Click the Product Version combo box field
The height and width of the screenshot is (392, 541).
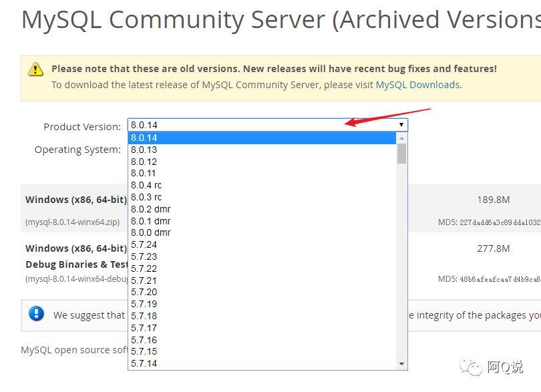click(x=268, y=125)
